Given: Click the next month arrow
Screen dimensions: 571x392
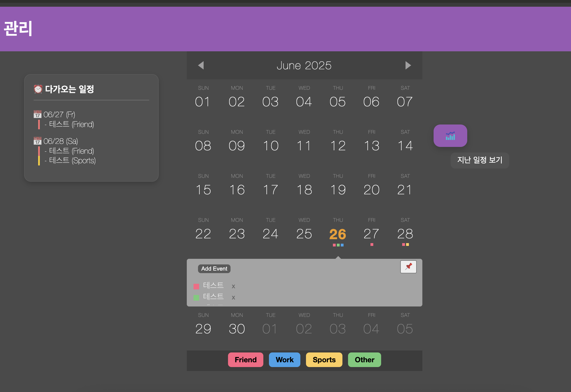Looking at the screenshot, I should tap(408, 65).
